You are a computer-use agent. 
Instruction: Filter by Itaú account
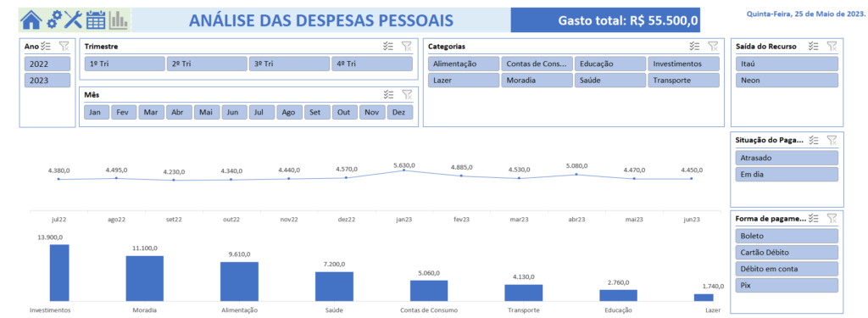[787, 64]
